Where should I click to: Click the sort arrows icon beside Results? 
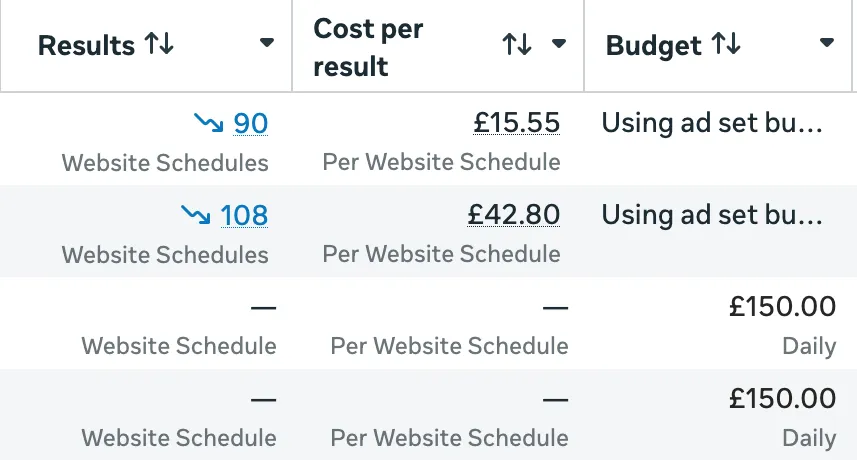pos(159,44)
